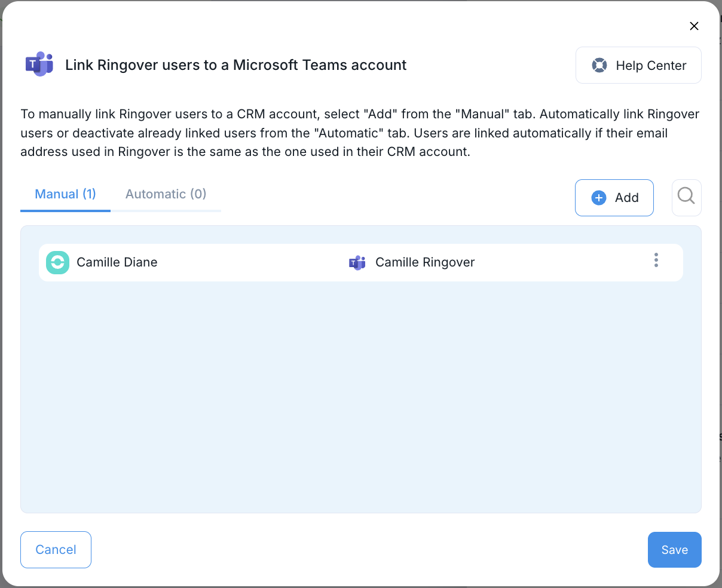Select the Camille Ringover Teams account

(425, 262)
